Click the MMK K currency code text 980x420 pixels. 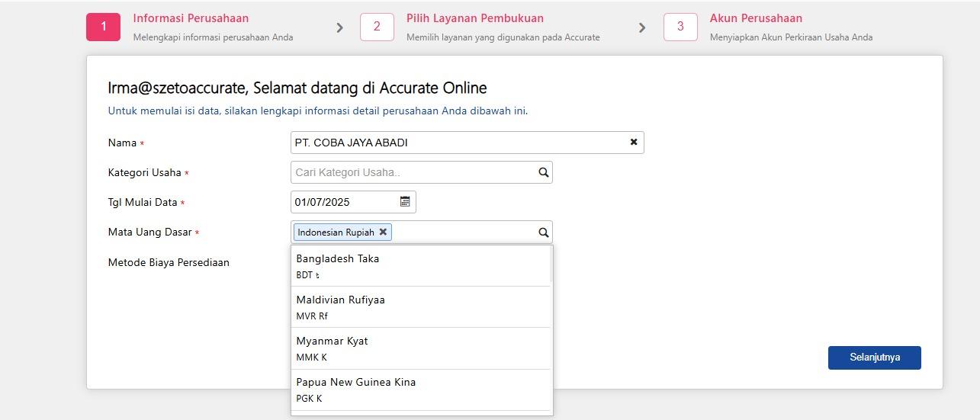311,357
